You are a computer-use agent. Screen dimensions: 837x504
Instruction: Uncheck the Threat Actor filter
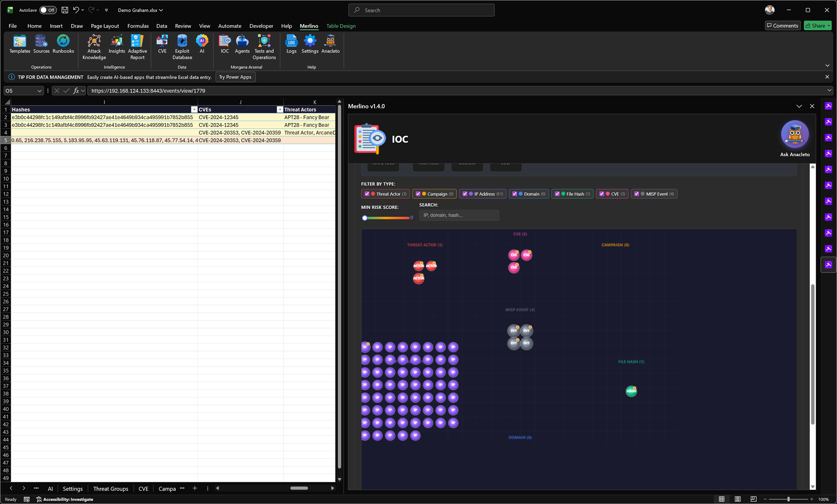point(367,194)
